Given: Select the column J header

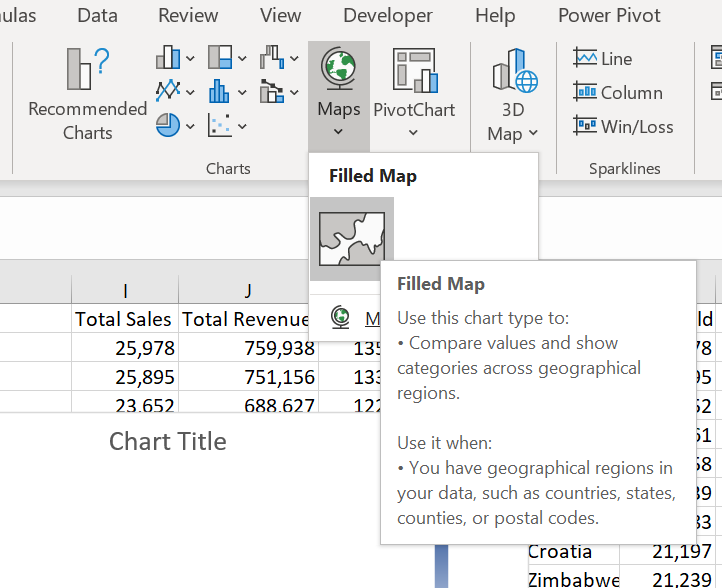Looking at the screenshot, I should pyautogui.click(x=248, y=291).
